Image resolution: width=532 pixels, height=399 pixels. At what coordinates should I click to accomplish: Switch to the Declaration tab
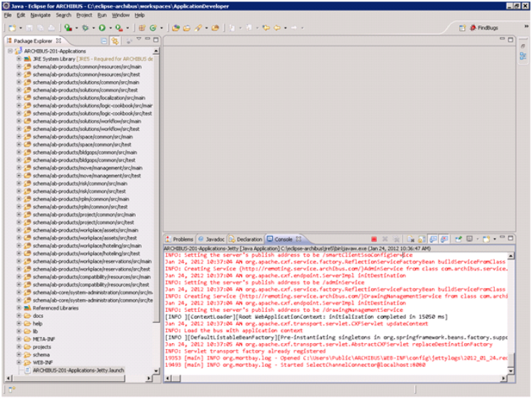(x=246, y=240)
